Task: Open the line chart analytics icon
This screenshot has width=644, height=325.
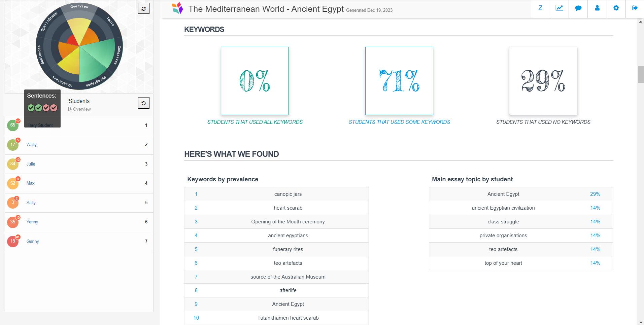Action: coord(559,8)
